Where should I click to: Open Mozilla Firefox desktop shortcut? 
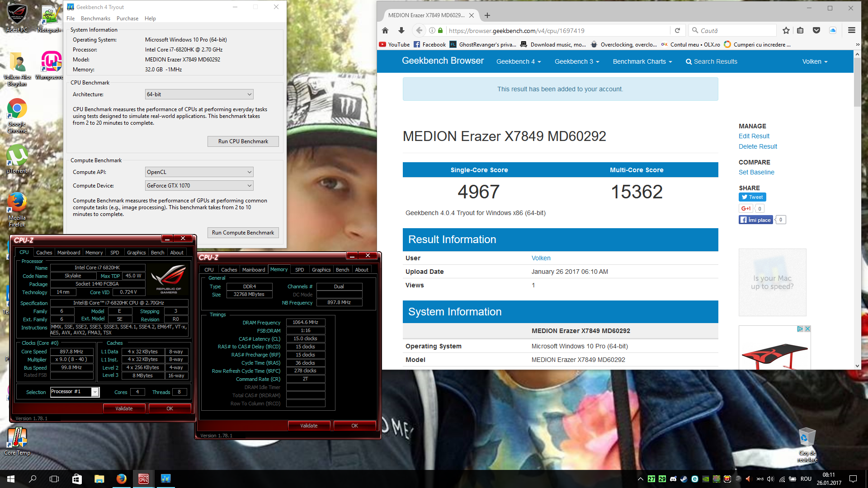point(17,209)
